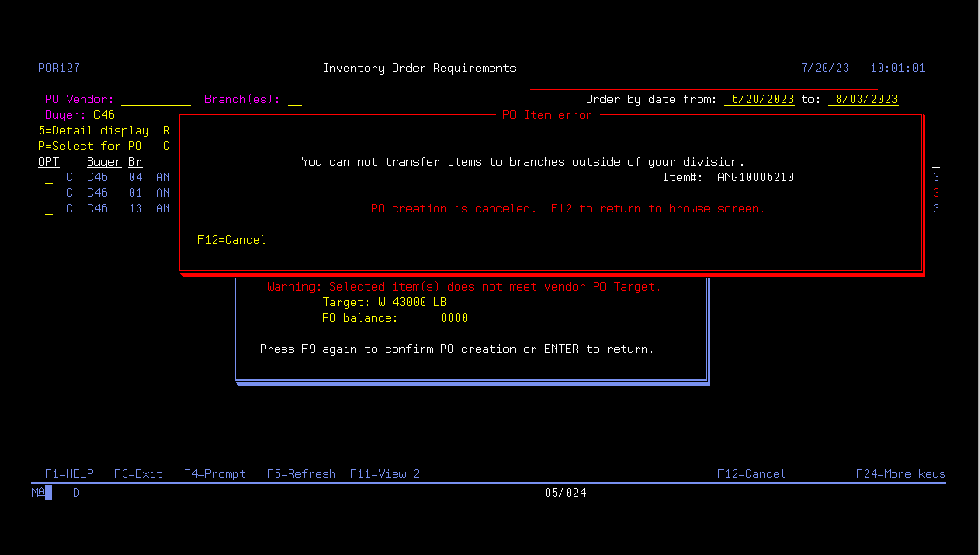Click F1=HELP in the function key bar
The width and height of the screenshot is (980, 555).
click(68, 474)
